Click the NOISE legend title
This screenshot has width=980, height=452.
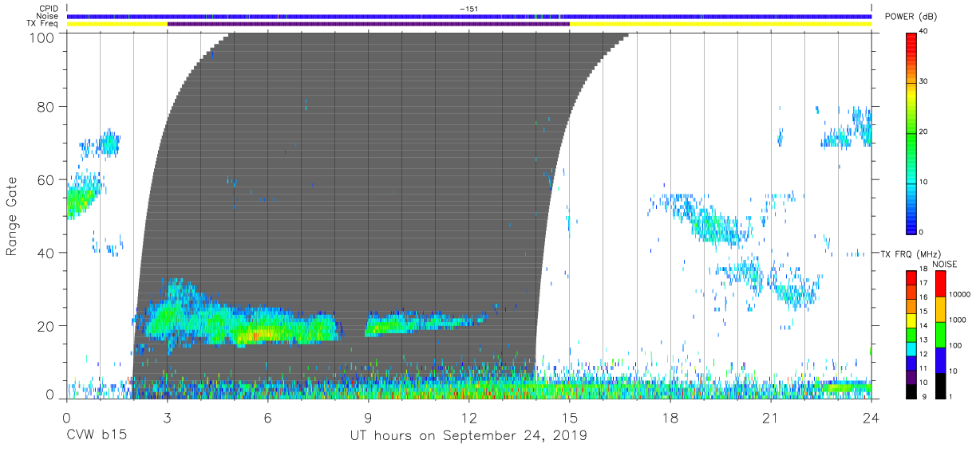944,264
